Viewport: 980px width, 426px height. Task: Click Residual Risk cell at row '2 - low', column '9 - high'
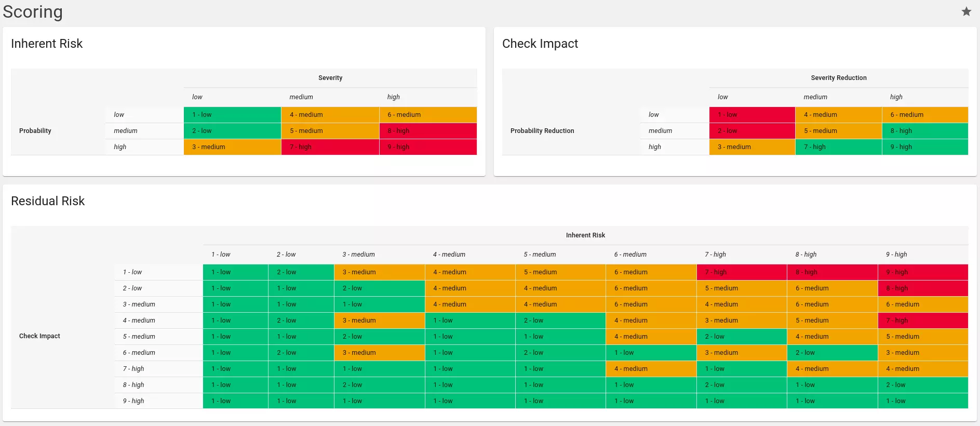tap(923, 288)
